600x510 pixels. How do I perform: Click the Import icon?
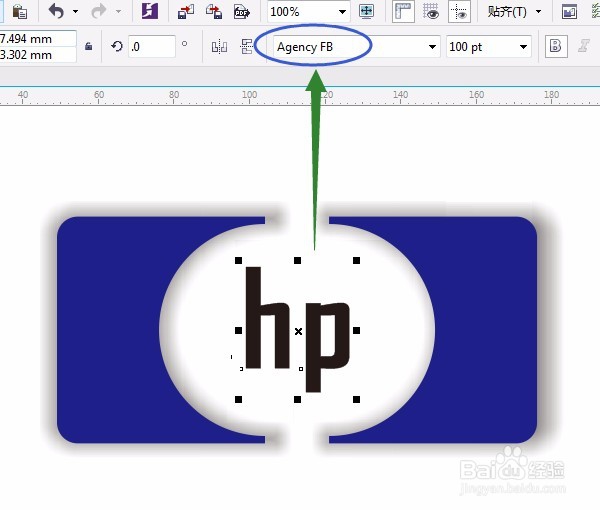(186, 11)
